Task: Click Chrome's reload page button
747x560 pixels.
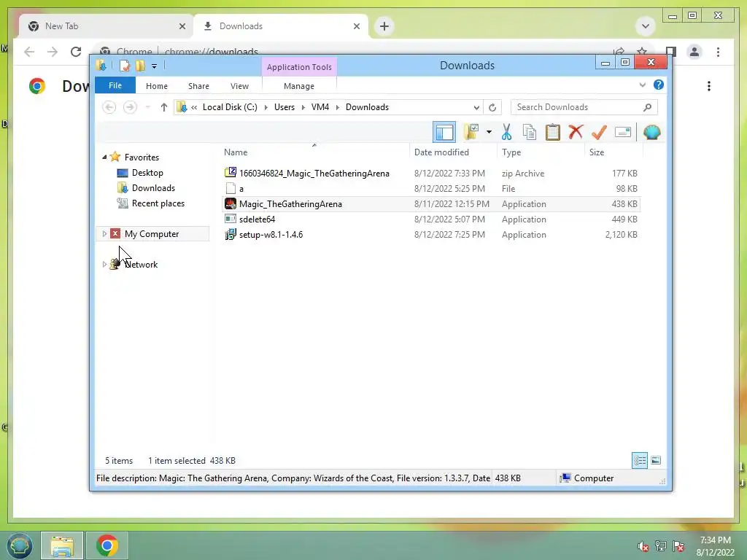Action: (x=76, y=52)
